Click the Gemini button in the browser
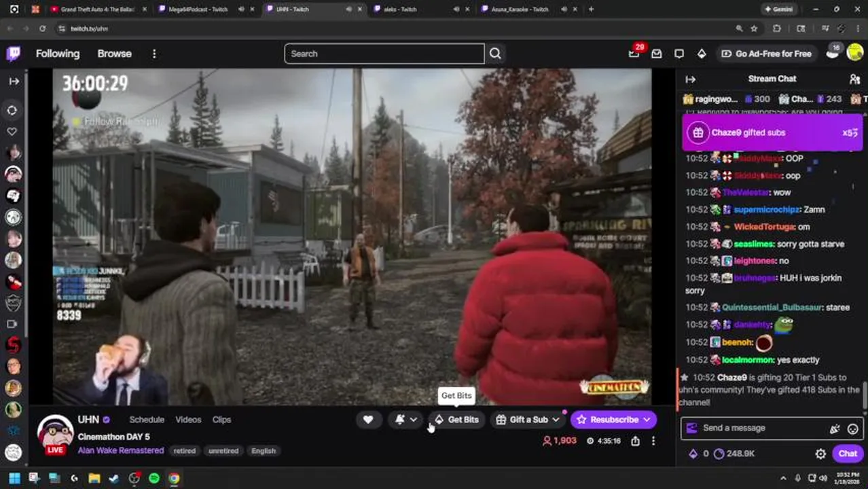 (779, 10)
